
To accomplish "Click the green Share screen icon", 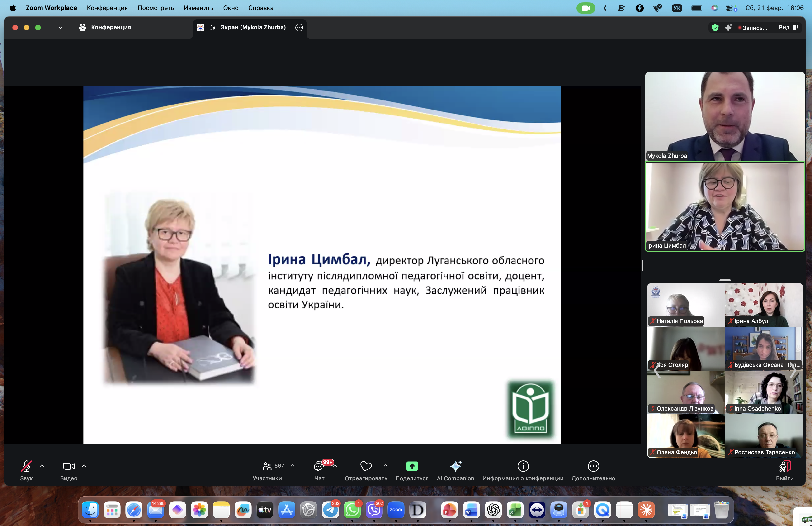I will pyautogui.click(x=412, y=466).
